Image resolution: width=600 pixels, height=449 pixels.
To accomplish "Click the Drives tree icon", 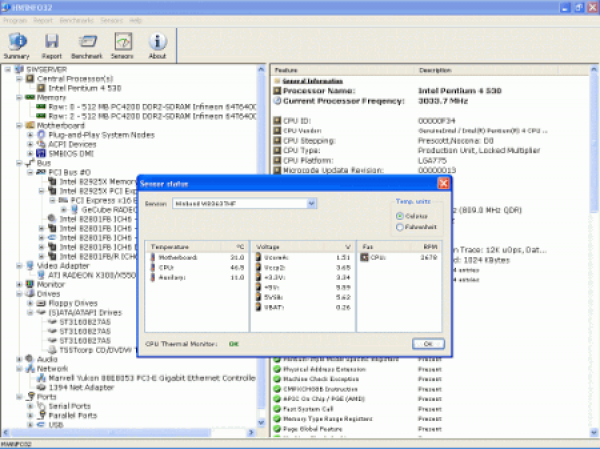I will pos(30,294).
